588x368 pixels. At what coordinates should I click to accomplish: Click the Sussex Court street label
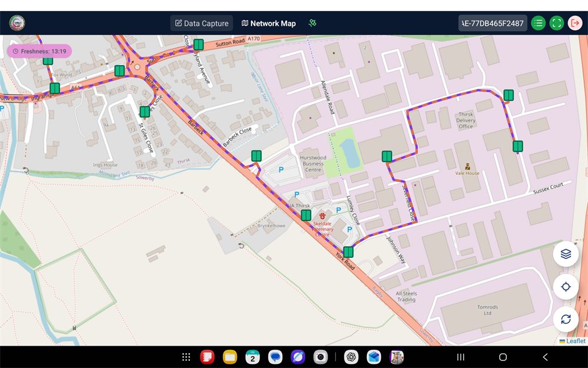[548, 188]
